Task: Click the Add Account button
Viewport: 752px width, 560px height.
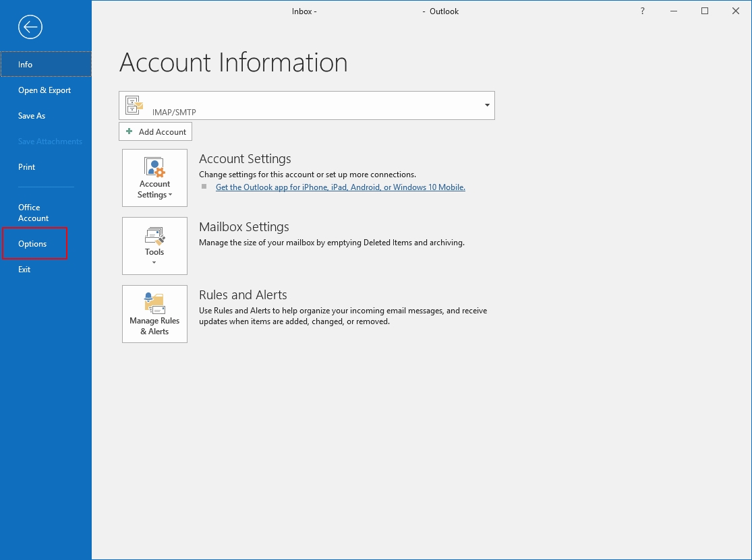Action: pos(155,131)
